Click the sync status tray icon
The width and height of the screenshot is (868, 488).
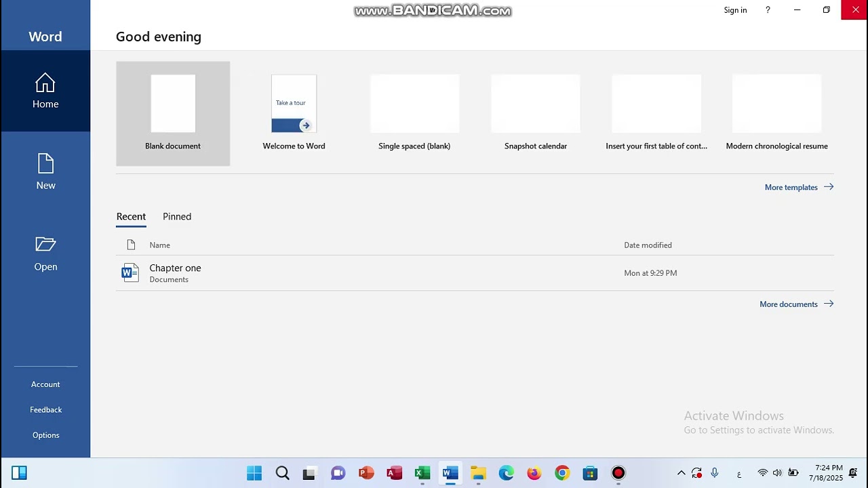(696, 473)
